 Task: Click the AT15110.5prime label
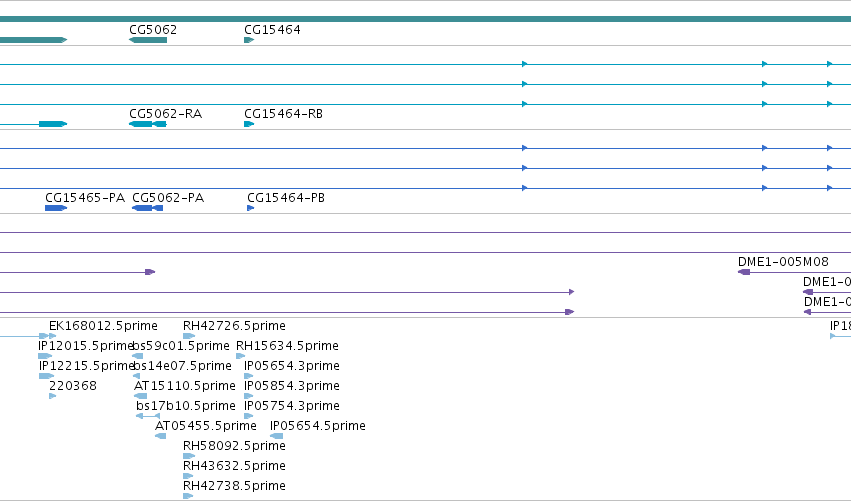pyautogui.click(x=185, y=386)
